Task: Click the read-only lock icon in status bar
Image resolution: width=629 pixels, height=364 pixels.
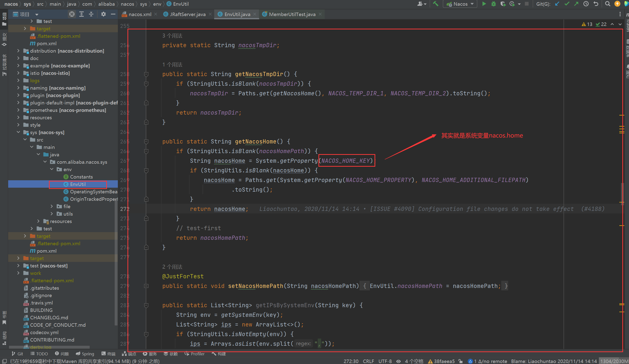Action: point(461,361)
